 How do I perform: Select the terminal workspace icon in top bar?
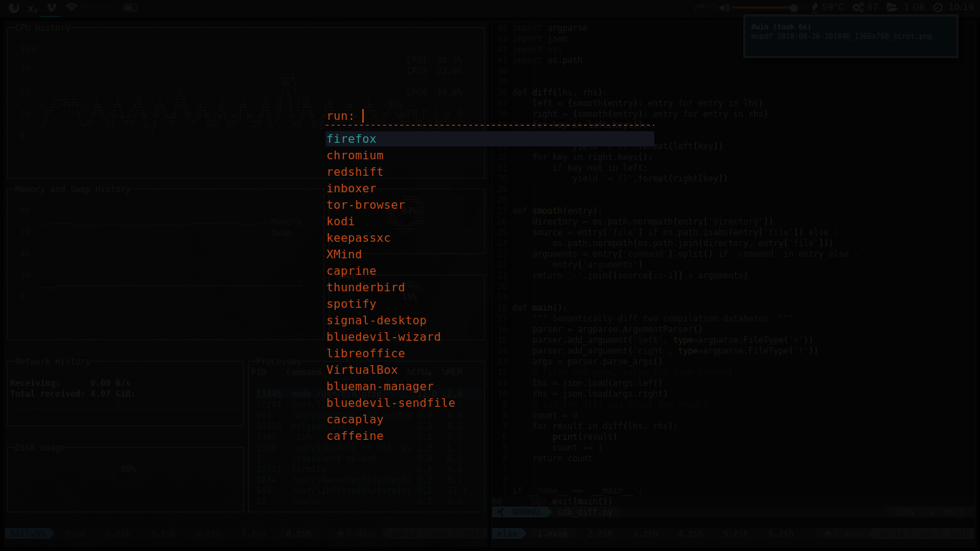(33, 8)
